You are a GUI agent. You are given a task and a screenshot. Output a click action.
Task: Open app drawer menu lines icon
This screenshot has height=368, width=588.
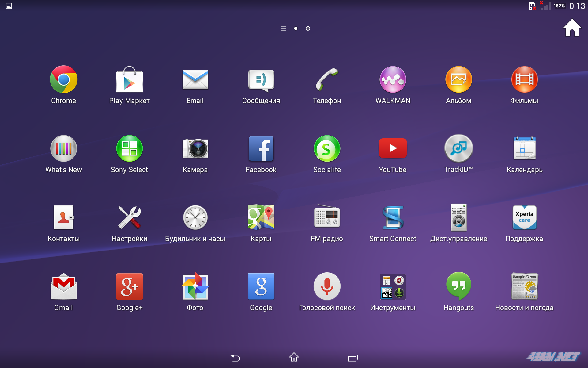(x=284, y=29)
